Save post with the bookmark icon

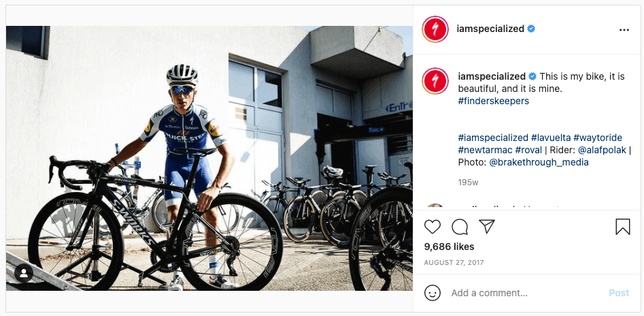click(x=622, y=227)
